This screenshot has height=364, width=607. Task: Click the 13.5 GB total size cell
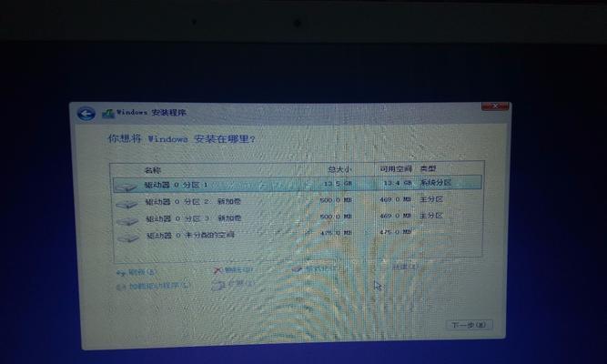pos(338,183)
